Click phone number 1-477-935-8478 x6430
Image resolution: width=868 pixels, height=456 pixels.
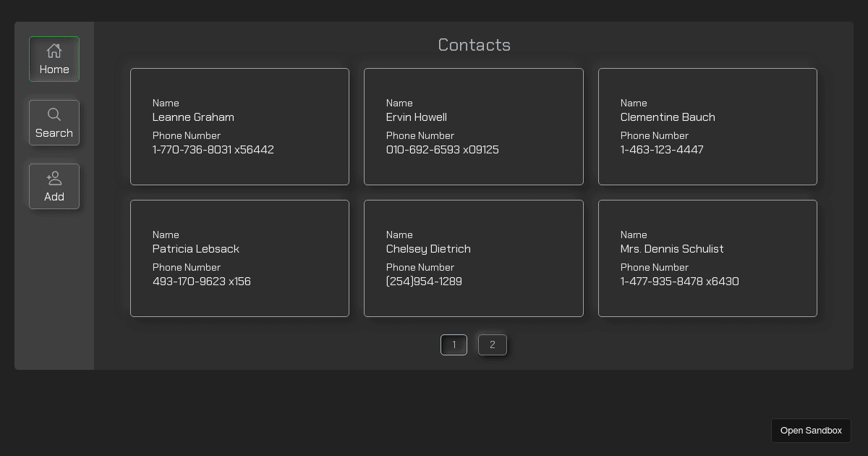pyautogui.click(x=680, y=282)
